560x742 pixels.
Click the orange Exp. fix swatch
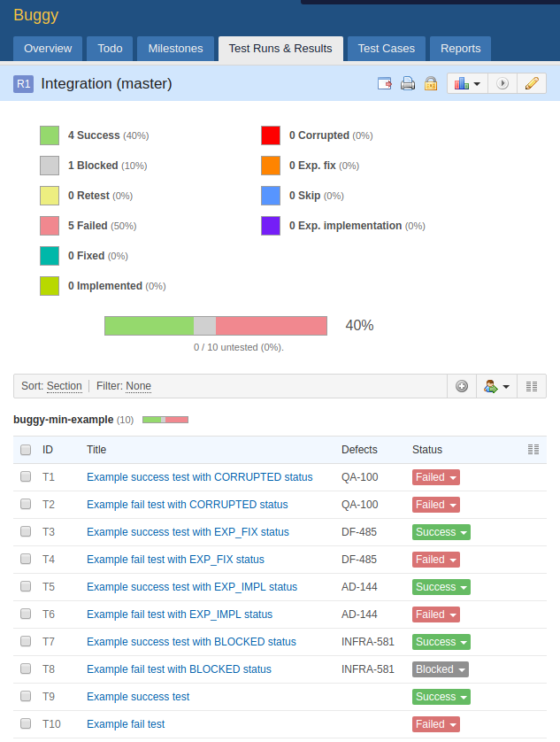point(271,166)
